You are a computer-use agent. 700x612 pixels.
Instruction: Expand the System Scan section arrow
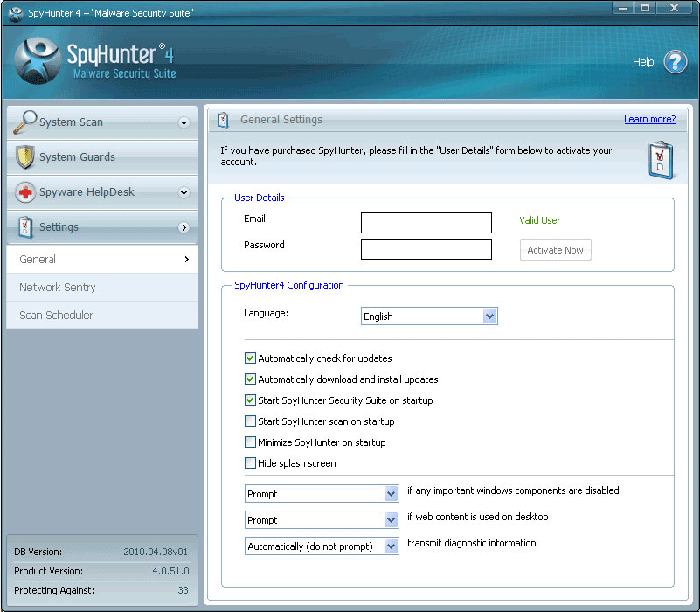tap(184, 123)
